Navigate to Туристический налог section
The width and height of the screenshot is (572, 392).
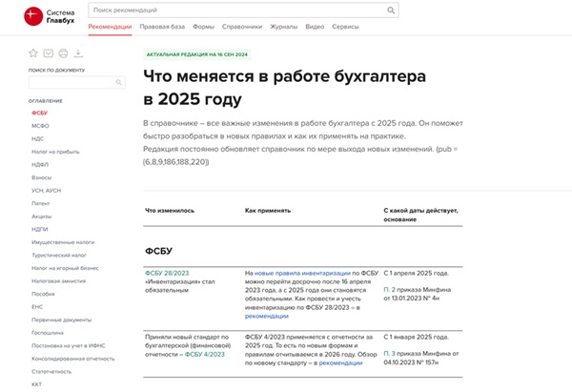(x=57, y=256)
